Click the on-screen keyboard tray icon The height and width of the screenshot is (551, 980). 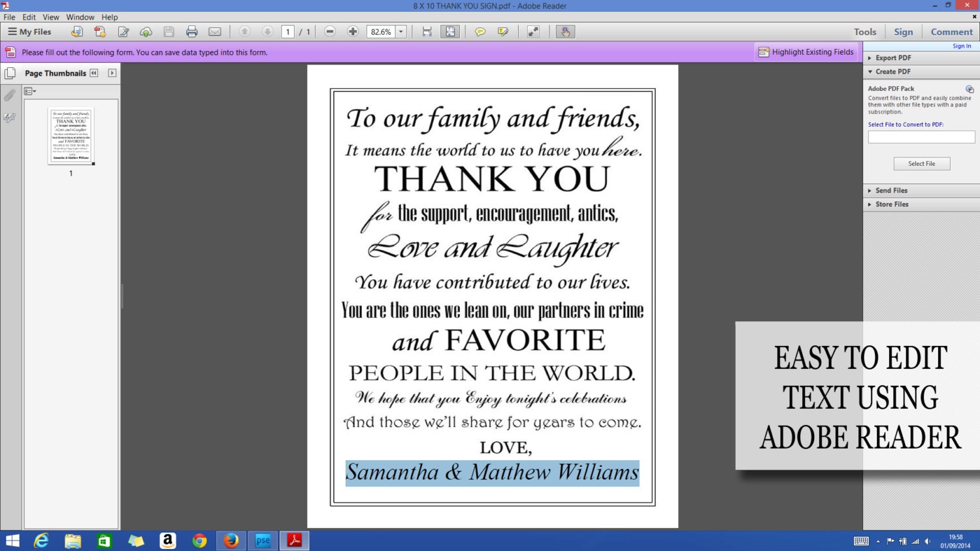point(861,541)
